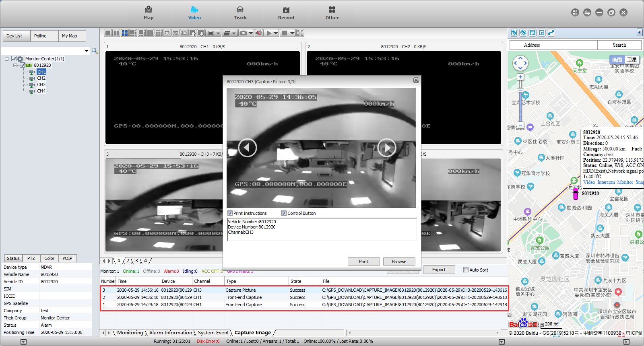Go to previous video page (up arrow)
Screen dimensions: 644x346
192,33
